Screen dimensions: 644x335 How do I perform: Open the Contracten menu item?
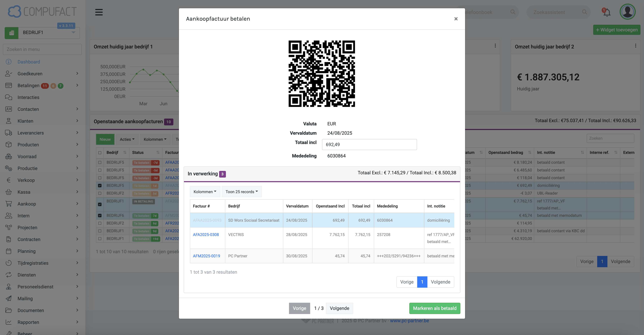point(29,239)
